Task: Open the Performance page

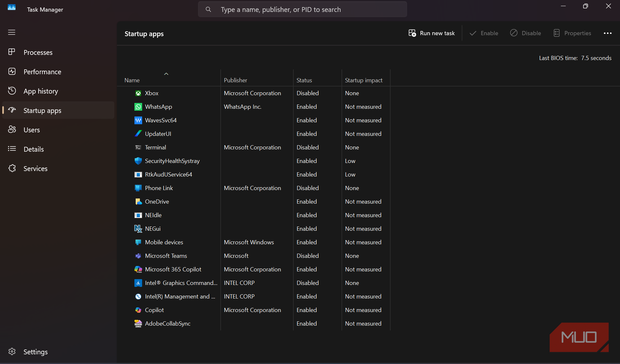Action: (x=58, y=72)
